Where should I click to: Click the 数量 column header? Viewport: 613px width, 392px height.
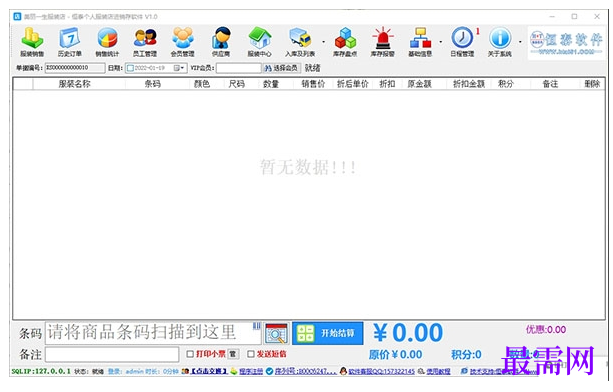coord(271,84)
